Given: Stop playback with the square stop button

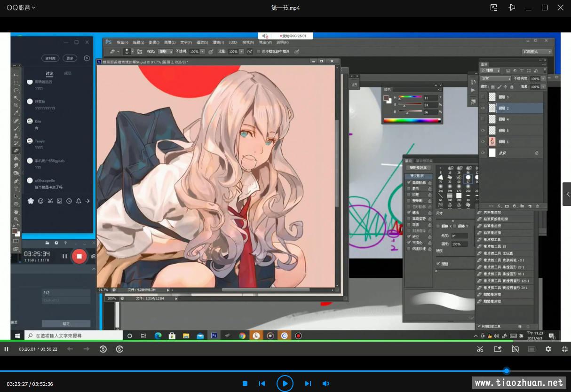Looking at the screenshot, I should pyautogui.click(x=245, y=384).
